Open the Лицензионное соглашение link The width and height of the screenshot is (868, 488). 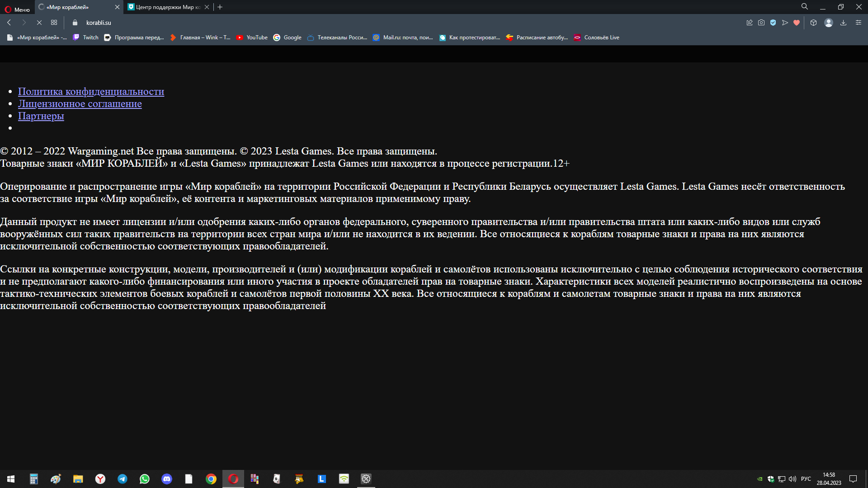click(80, 104)
